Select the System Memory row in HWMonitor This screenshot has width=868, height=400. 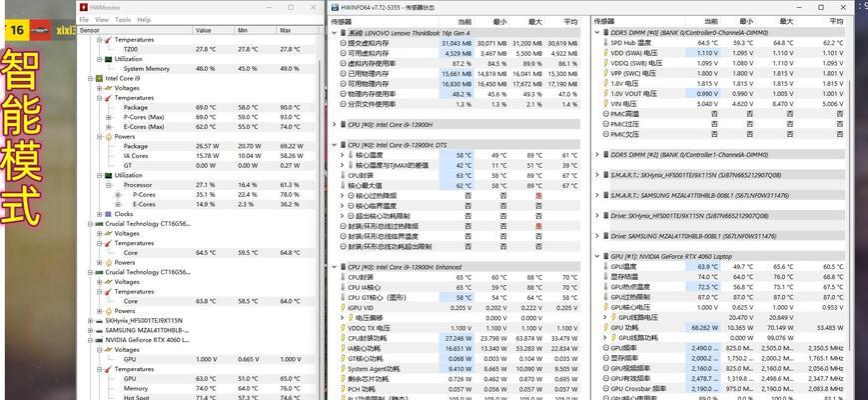pos(198,69)
